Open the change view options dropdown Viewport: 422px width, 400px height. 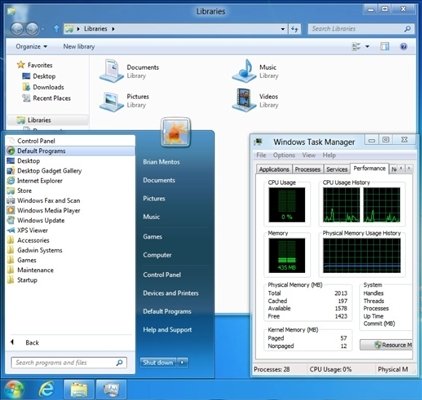367,46
